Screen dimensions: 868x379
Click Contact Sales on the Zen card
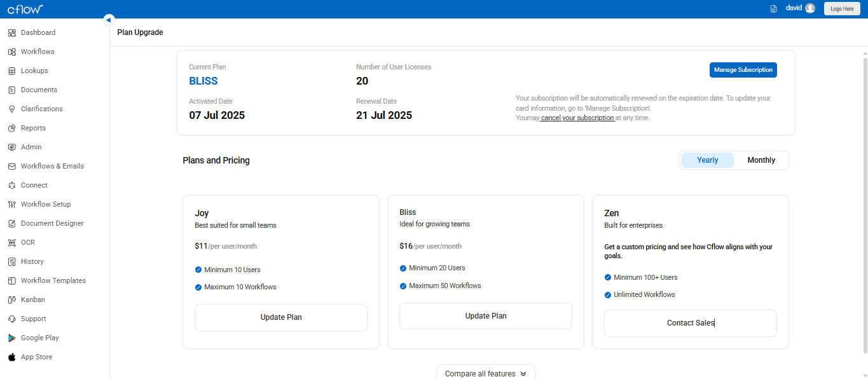click(691, 323)
